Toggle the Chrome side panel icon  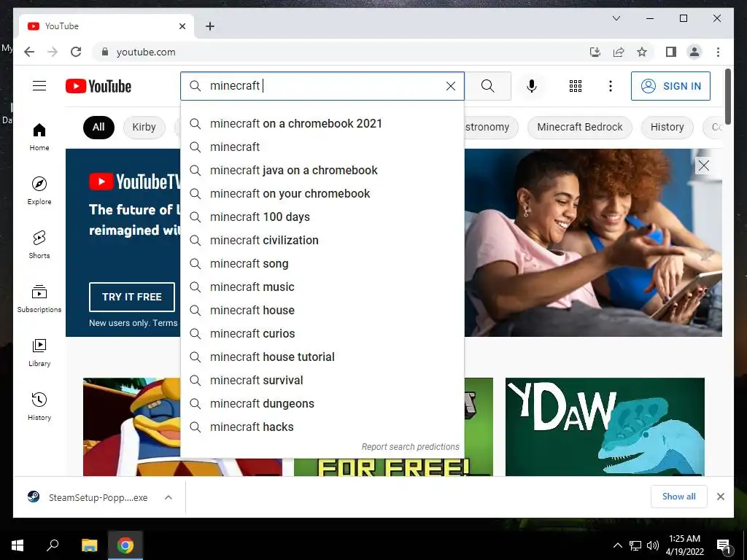[x=671, y=52]
